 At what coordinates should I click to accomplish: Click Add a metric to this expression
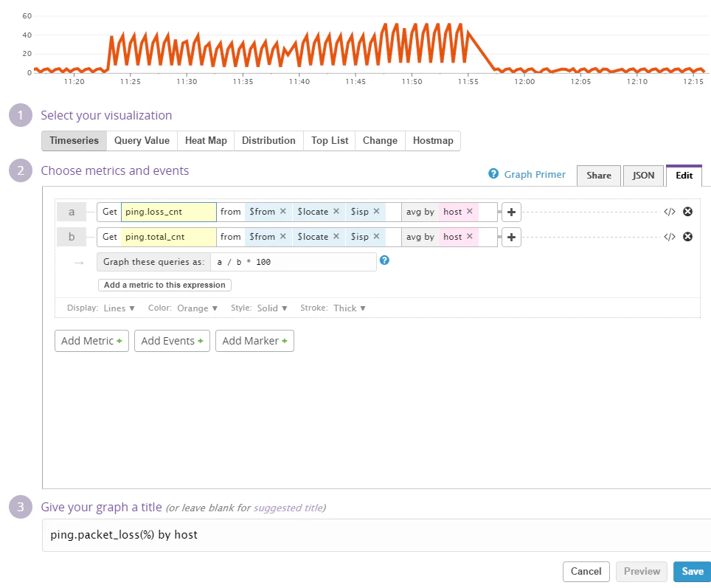(164, 285)
